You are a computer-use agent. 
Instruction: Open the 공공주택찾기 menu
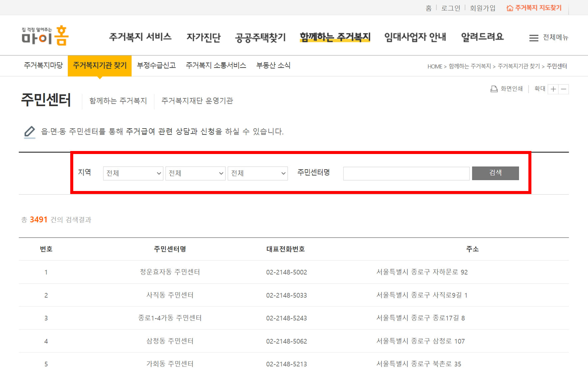[261, 37]
